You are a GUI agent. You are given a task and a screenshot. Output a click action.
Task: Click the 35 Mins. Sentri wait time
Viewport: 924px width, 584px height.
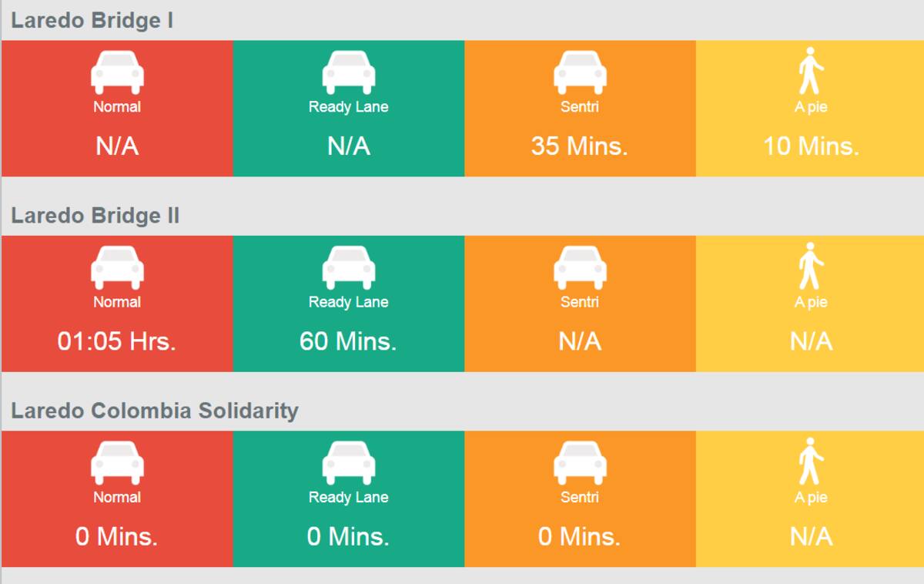point(580,146)
